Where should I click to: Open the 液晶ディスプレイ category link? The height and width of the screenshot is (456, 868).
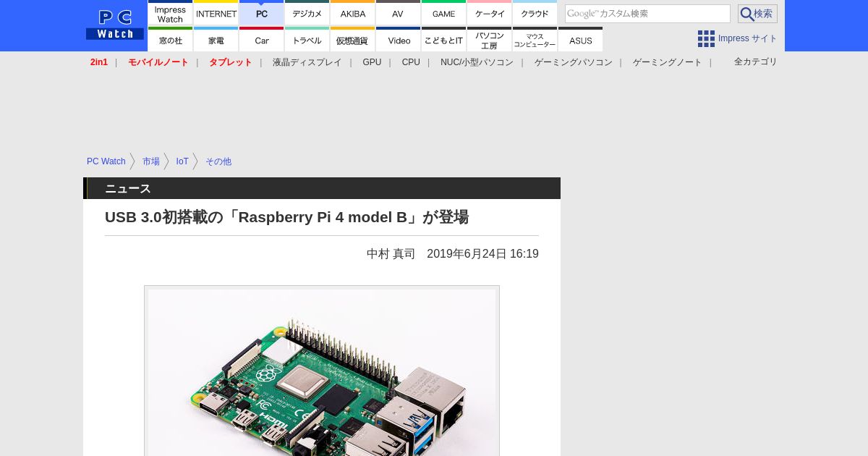307,62
